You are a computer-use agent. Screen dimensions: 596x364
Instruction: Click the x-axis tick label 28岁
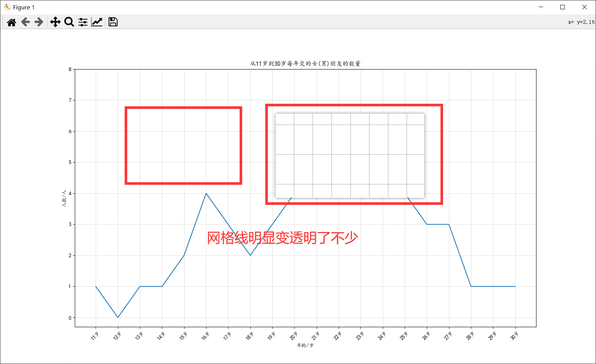click(x=470, y=336)
